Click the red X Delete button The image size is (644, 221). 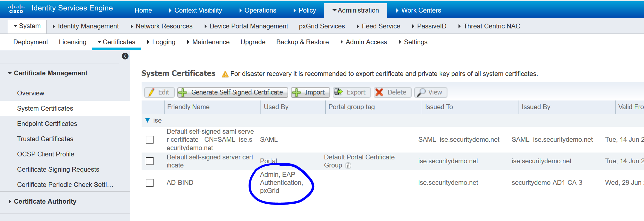tap(392, 92)
